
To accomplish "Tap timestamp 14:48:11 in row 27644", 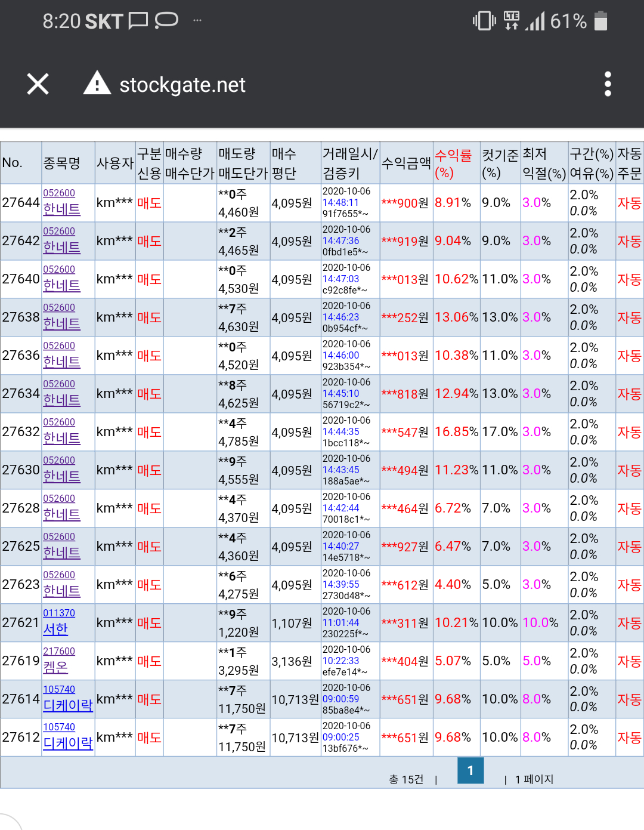I will (340, 203).
